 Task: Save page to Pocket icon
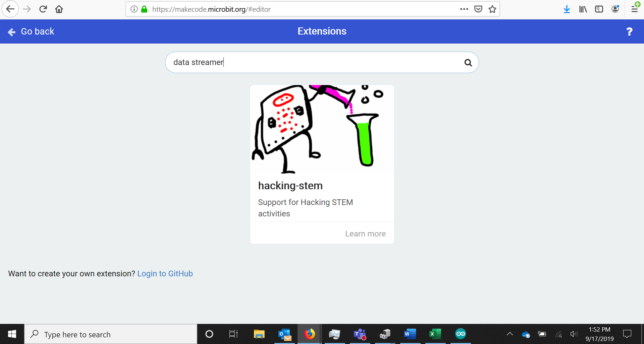[x=478, y=9]
